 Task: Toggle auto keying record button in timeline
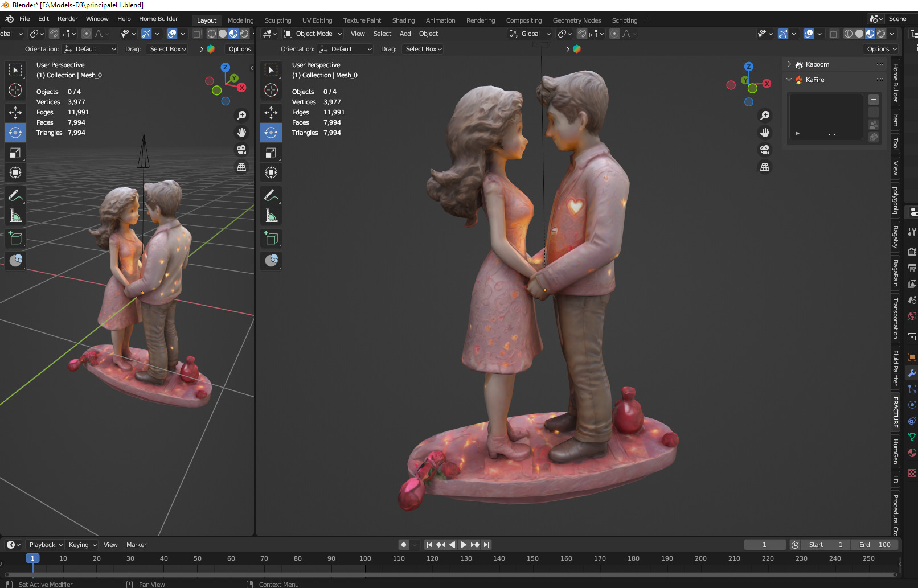pos(404,545)
